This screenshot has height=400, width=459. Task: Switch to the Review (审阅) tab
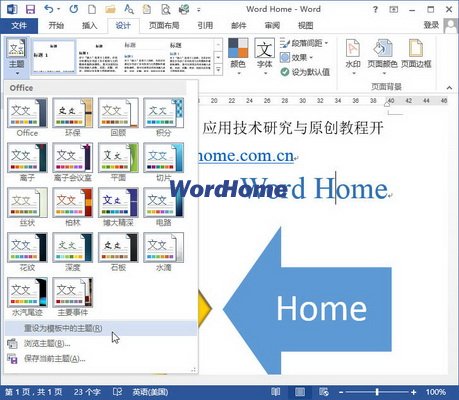(272, 26)
